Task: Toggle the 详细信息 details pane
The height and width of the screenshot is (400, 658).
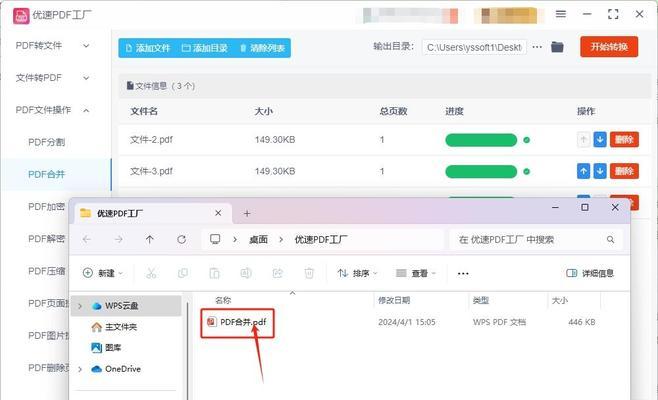Action: (x=590, y=273)
